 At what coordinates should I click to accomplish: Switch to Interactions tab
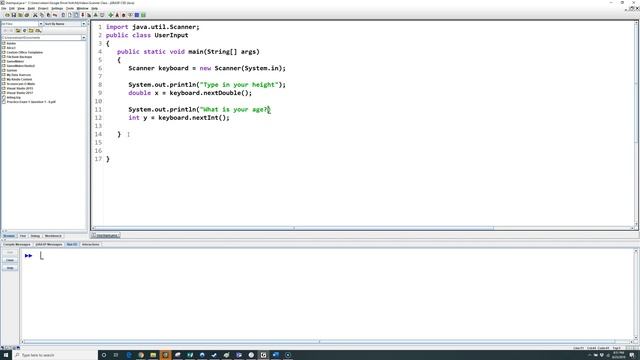[91, 244]
